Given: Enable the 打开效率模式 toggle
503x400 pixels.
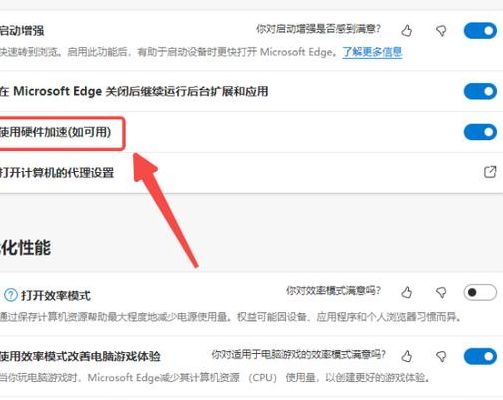Looking at the screenshot, I should [x=480, y=292].
